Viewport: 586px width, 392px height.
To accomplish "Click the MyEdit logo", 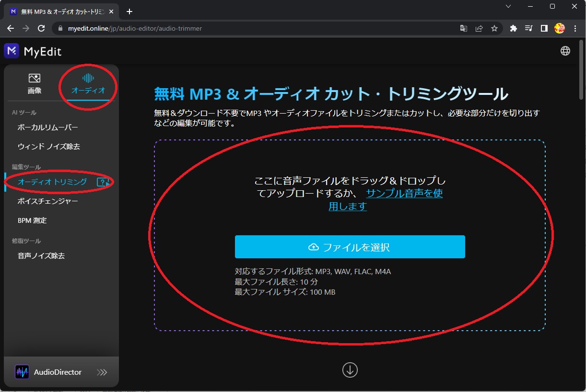I will [33, 51].
